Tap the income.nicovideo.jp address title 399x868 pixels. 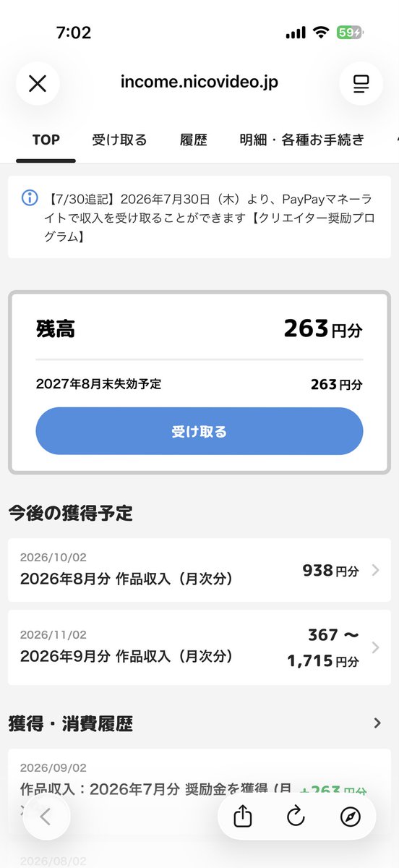pos(199,82)
